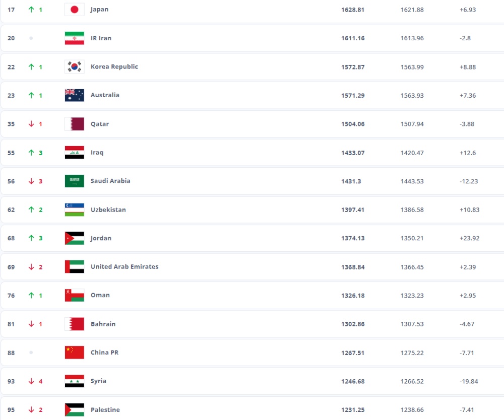The image size is (504, 420).
Task: Click the IR Iran flag icon
Action: click(74, 38)
